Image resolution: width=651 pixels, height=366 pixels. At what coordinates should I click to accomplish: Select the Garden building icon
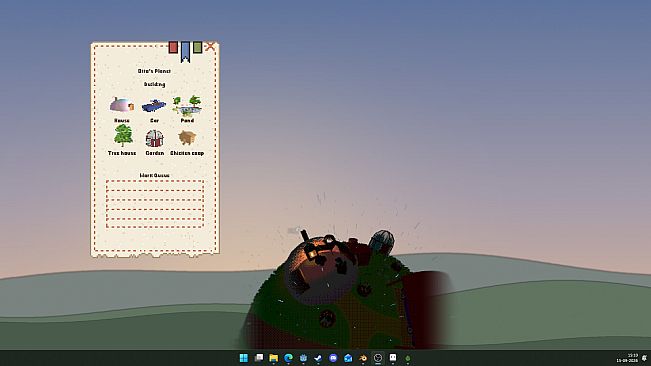click(154, 138)
